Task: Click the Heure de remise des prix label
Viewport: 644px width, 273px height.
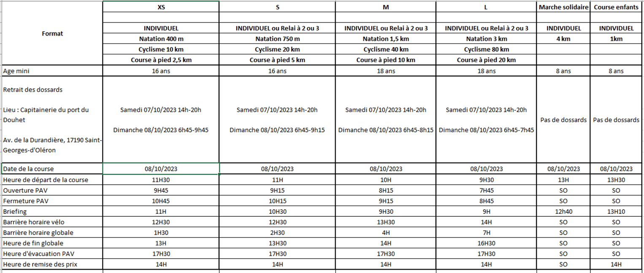Action: tap(40, 264)
